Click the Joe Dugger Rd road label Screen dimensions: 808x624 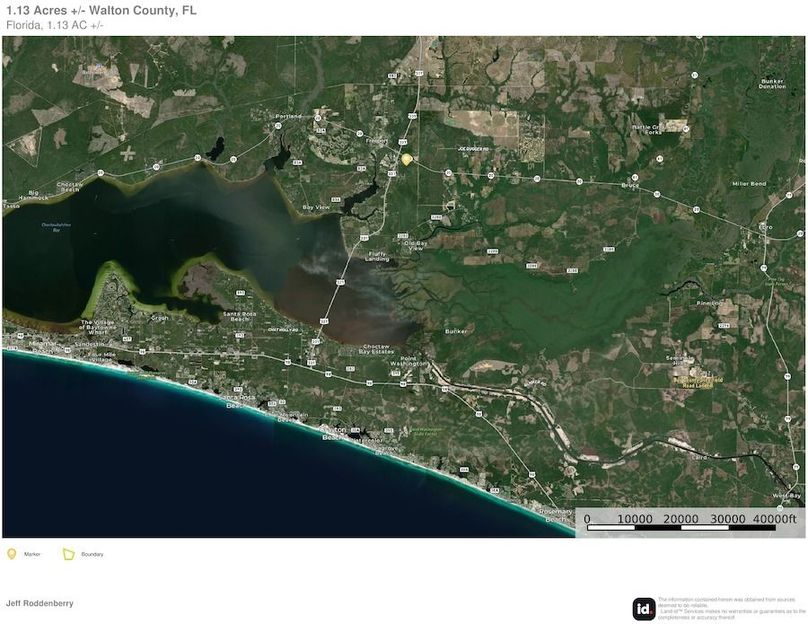(474, 148)
